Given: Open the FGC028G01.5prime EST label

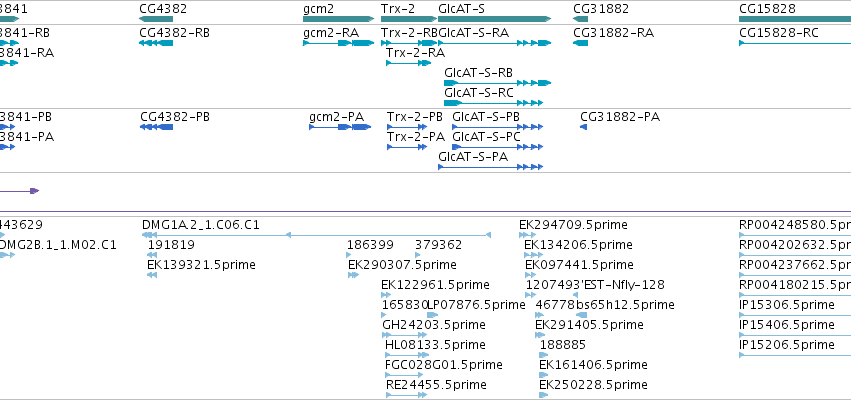Looking at the screenshot, I should pyautogui.click(x=443, y=366).
